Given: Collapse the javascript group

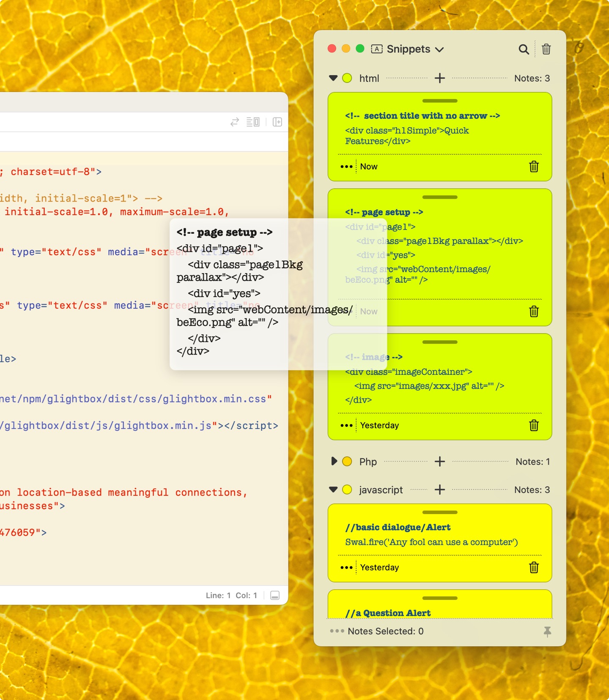Looking at the screenshot, I should [x=333, y=490].
